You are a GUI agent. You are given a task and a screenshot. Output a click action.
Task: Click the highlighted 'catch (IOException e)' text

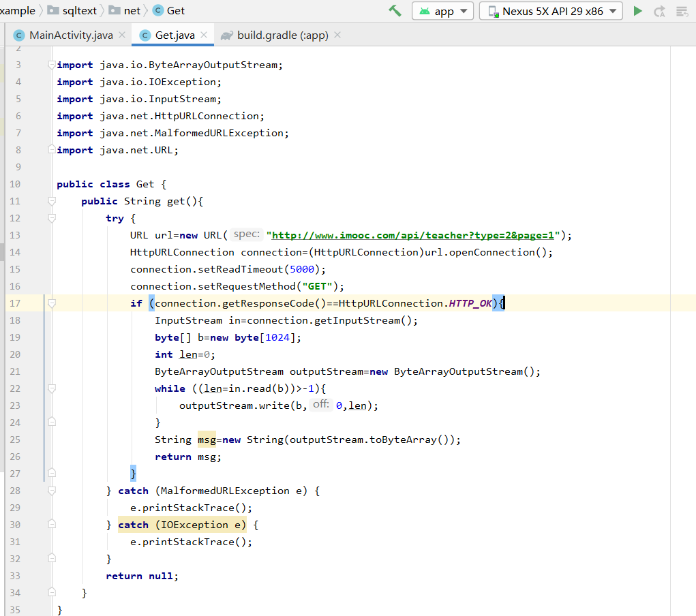(x=182, y=525)
